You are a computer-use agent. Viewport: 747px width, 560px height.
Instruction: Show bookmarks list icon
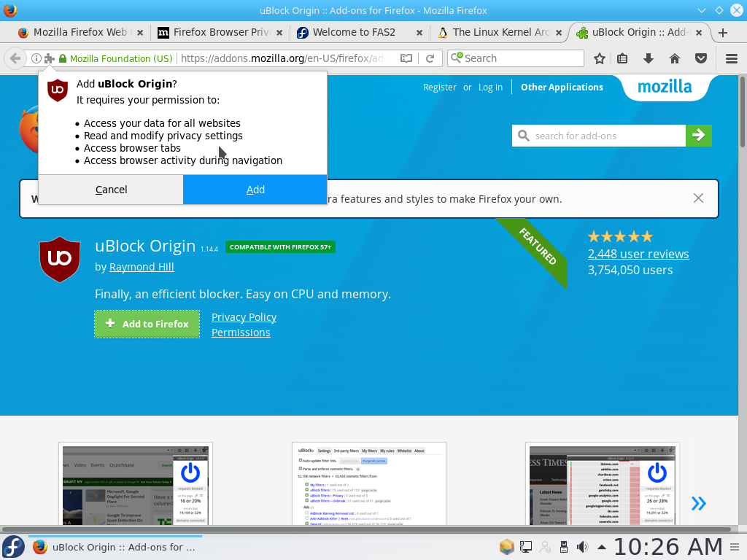622,58
